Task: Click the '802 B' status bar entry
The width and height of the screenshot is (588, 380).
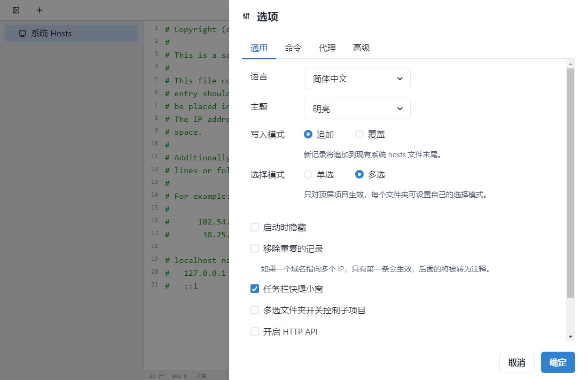Action: point(179,376)
